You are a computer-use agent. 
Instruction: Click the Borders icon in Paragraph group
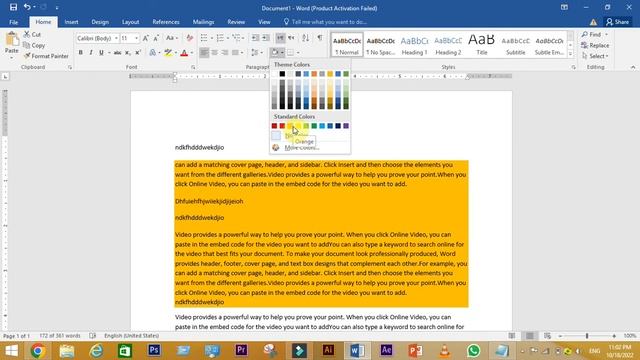[x=290, y=53]
